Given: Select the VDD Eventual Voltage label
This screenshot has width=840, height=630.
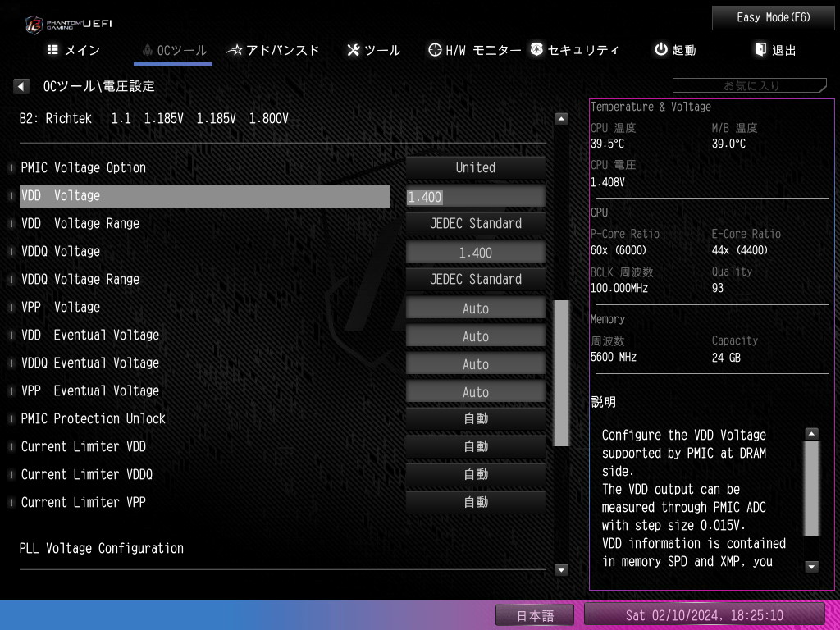Looking at the screenshot, I should pos(90,335).
